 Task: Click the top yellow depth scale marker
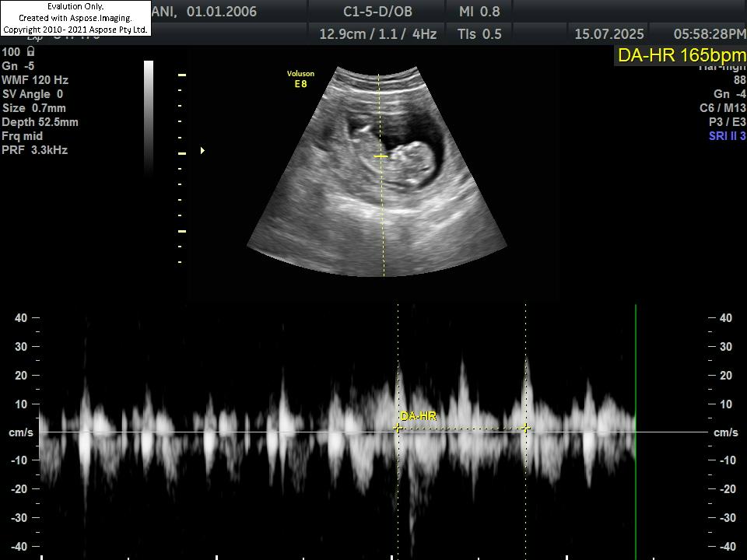pos(182,75)
